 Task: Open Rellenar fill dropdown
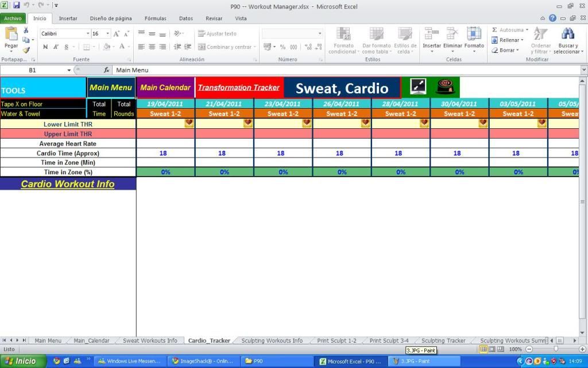point(508,40)
